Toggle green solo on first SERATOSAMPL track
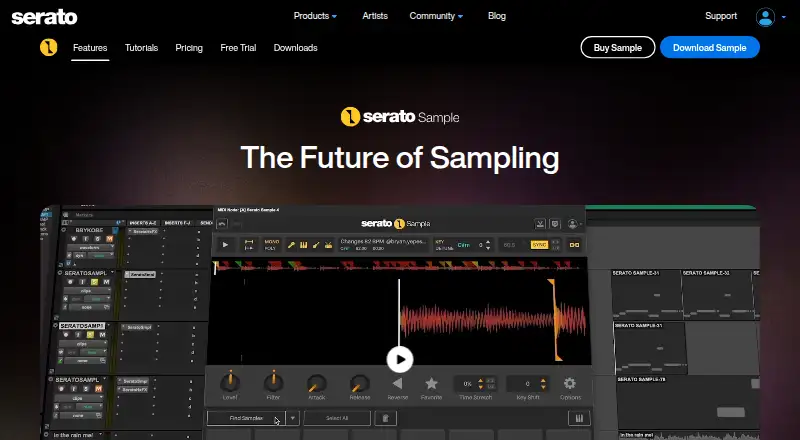The height and width of the screenshot is (440, 800). pyautogui.click(x=94, y=282)
